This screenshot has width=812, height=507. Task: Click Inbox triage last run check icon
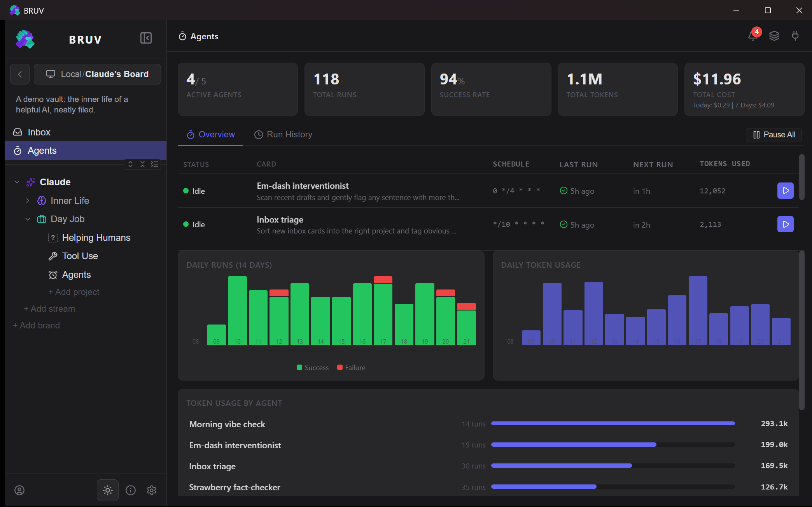tap(563, 225)
